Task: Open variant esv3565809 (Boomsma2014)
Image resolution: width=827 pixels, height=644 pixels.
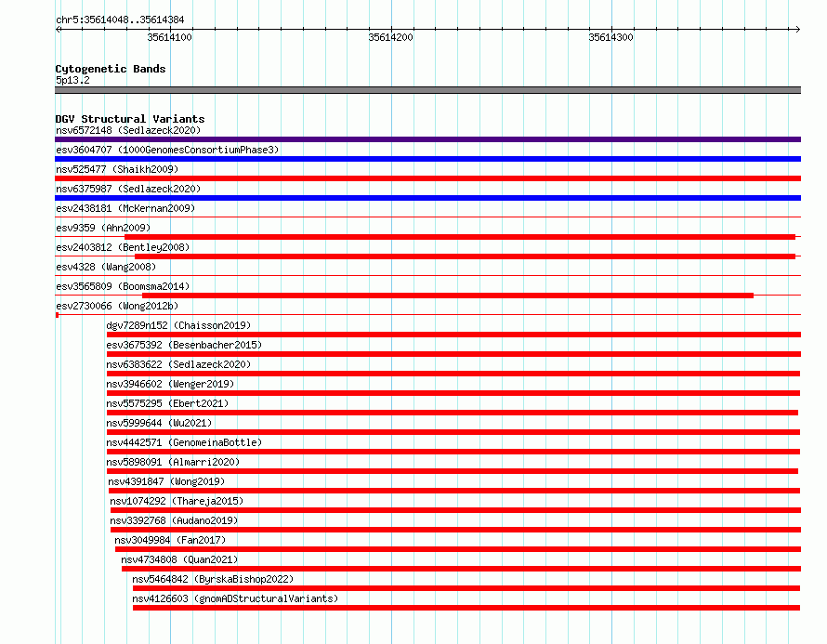Action: tap(123, 286)
